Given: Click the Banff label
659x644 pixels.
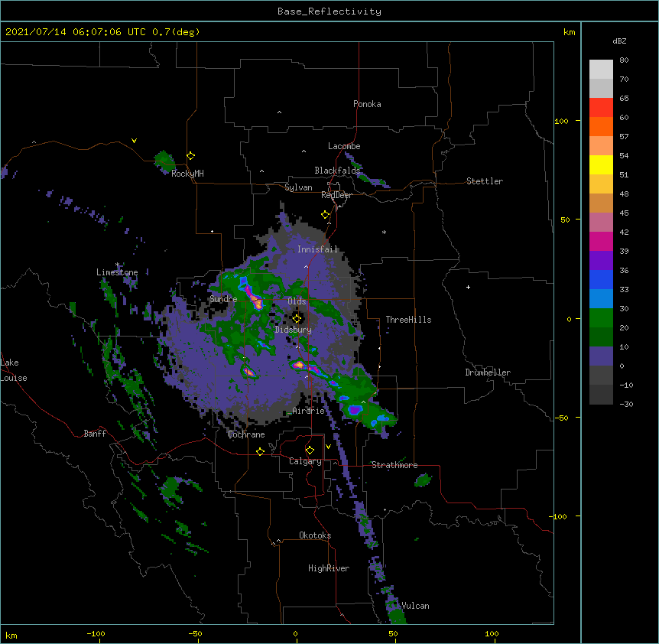Looking at the screenshot, I should (x=95, y=434).
